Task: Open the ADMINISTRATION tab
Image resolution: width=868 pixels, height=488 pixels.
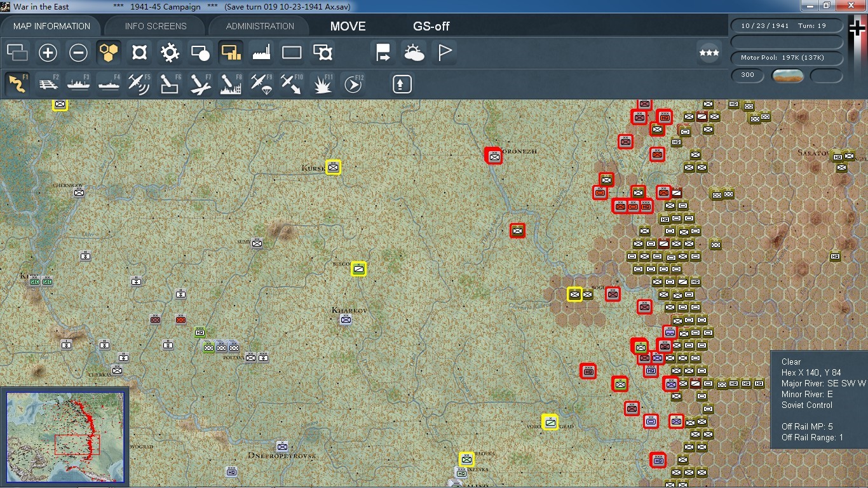Action: 260,26
